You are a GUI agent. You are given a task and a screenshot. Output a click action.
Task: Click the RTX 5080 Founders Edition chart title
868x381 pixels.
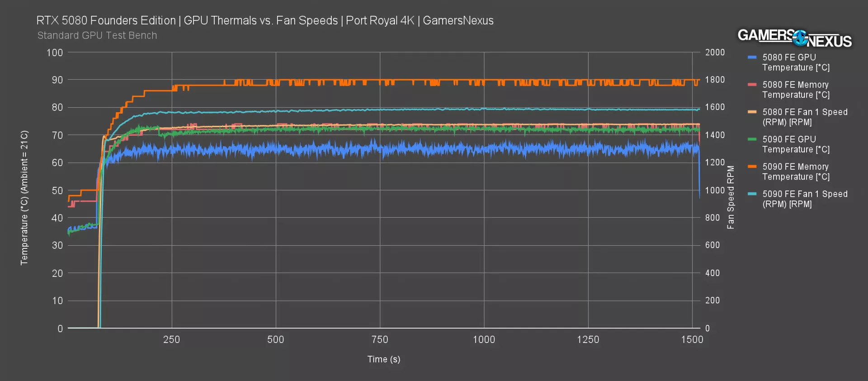coord(265,21)
